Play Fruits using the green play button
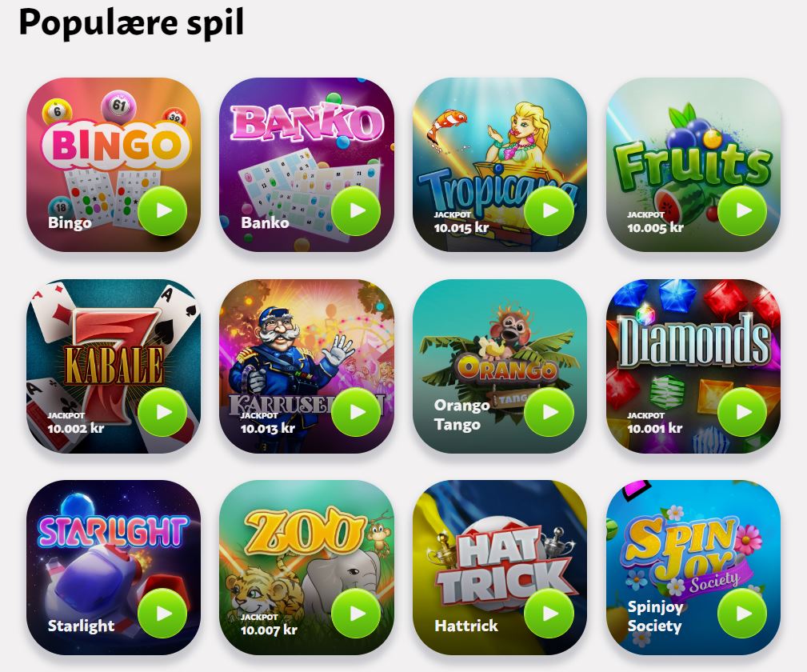Image resolution: width=807 pixels, height=672 pixels. (742, 210)
